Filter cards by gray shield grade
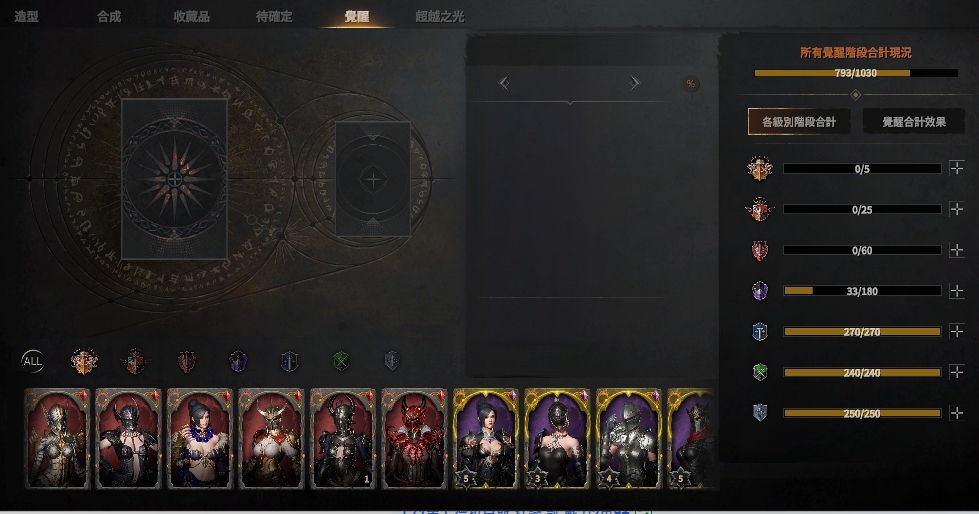979x514 pixels. pos(391,360)
